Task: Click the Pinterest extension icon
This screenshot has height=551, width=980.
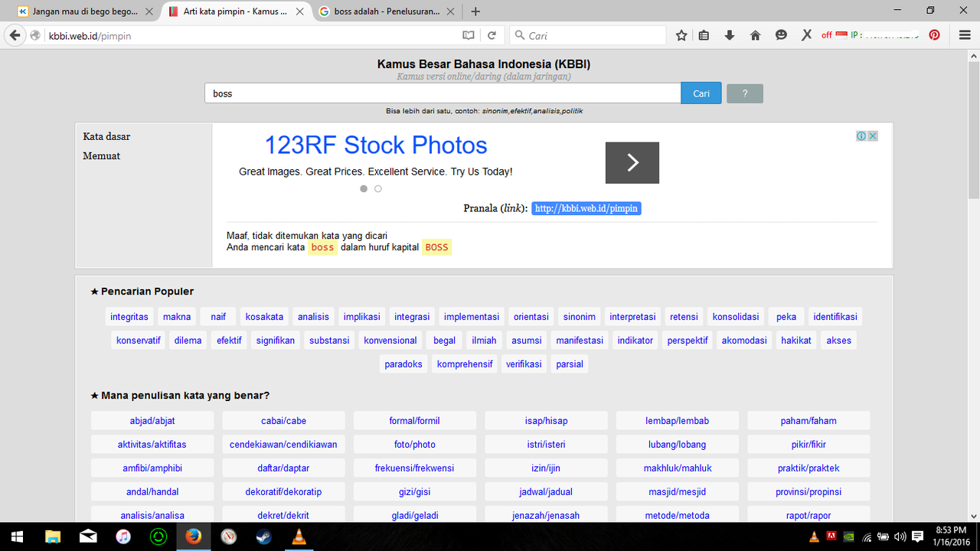Action: pos(934,35)
